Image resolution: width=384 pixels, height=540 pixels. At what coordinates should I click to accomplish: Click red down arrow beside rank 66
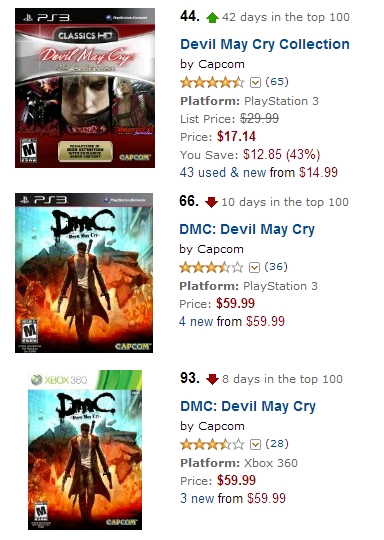coord(211,202)
